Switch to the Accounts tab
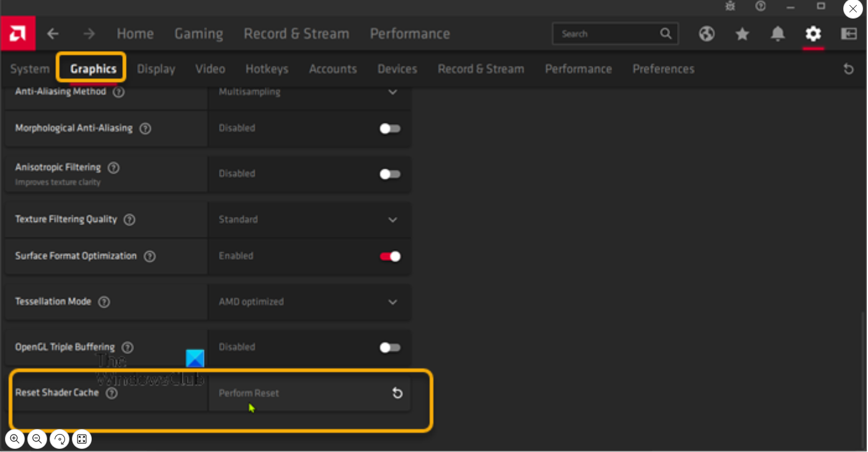Image resolution: width=868 pixels, height=452 pixels. [333, 69]
